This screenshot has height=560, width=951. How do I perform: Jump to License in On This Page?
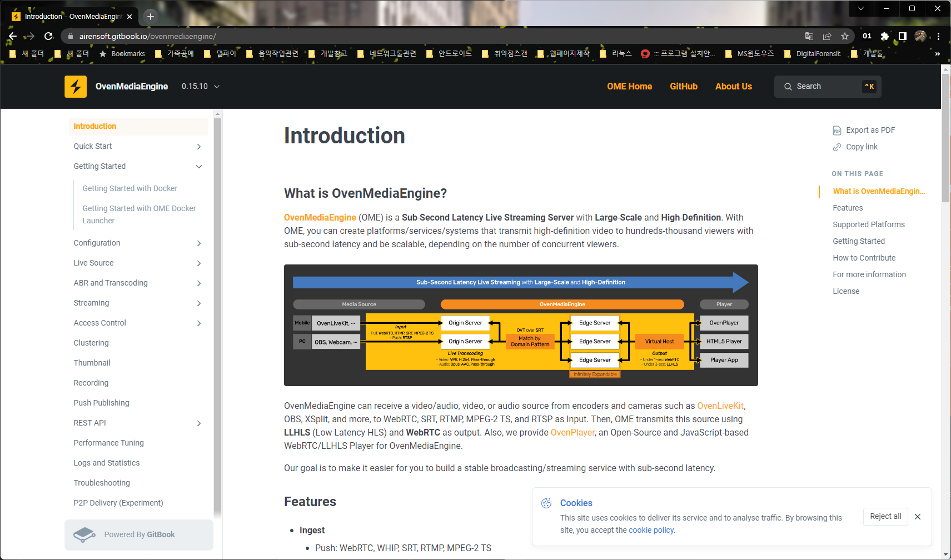pyautogui.click(x=846, y=292)
